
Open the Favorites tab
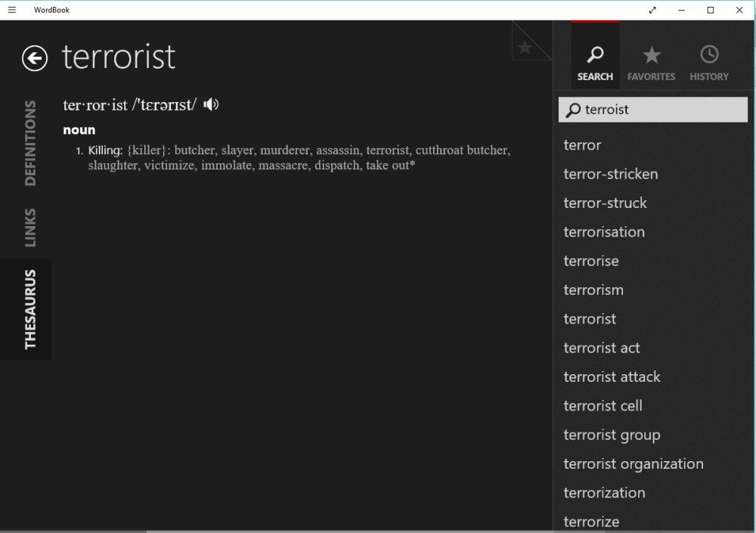(651, 63)
